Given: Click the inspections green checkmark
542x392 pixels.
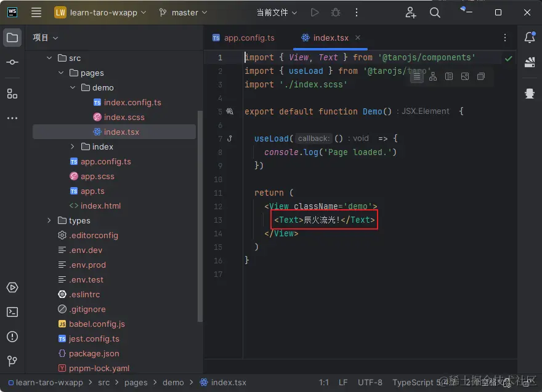Looking at the screenshot, I should point(508,58).
